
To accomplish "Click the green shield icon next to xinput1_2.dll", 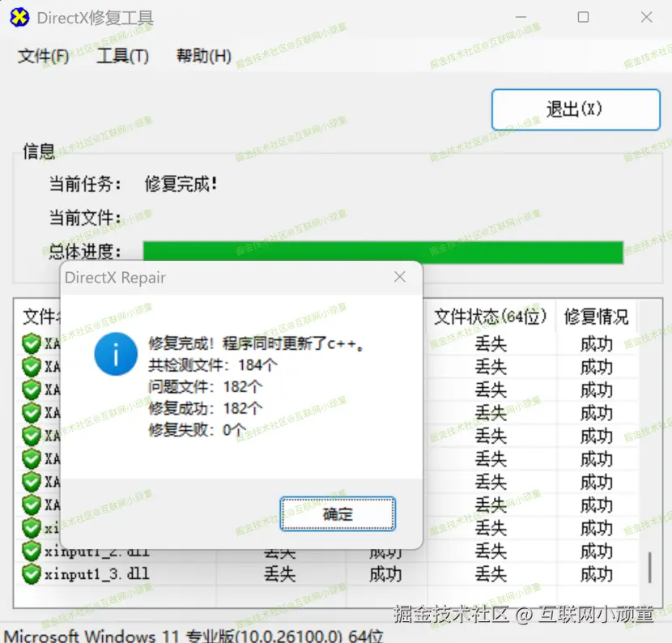I will pyautogui.click(x=30, y=551).
